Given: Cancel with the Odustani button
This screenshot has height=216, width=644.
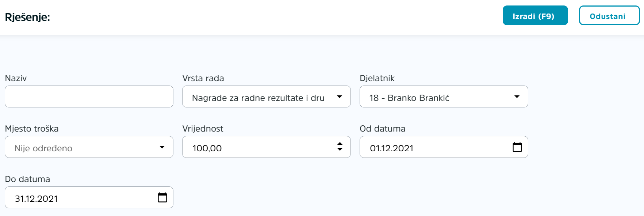Looking at the screenshot, I should (x=609, y=15).
